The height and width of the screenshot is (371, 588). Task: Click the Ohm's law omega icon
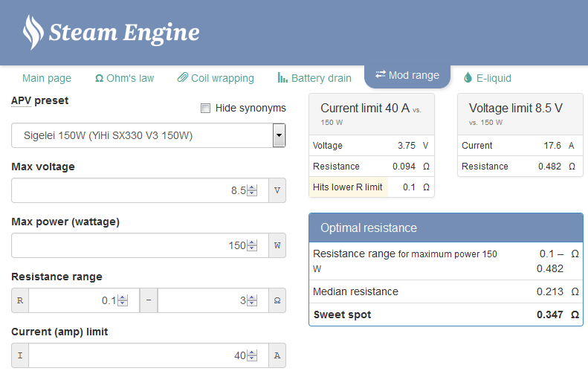click(100, 78)
